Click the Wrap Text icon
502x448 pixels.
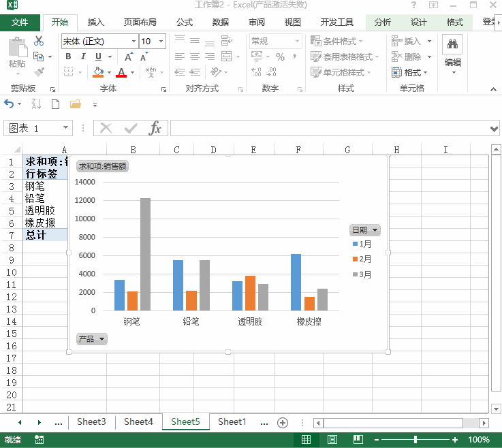[226, 41]
